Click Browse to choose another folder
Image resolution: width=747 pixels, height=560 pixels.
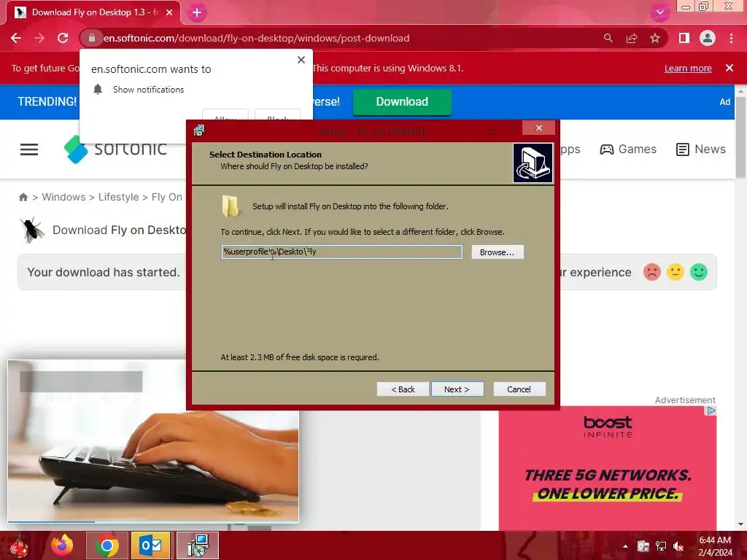[498, 252]
